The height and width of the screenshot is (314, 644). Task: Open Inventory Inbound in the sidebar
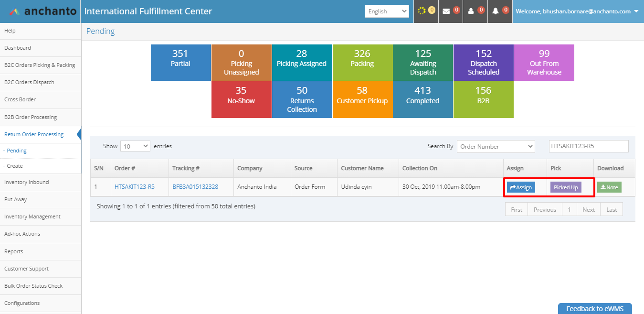[27, 182]
